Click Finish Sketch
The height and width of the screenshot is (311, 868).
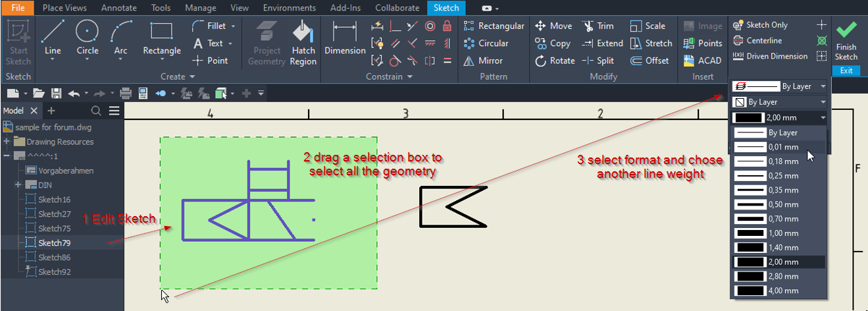[x=846, y=41]
